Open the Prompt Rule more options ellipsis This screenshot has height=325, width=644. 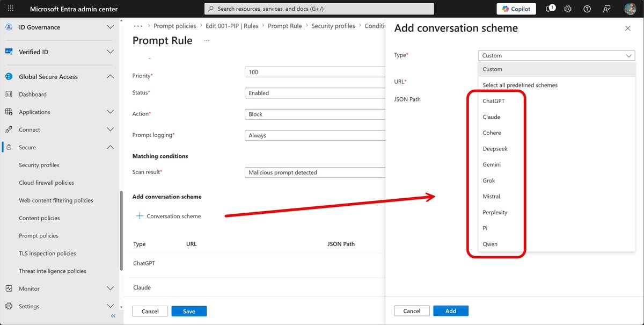coord(207,41)
